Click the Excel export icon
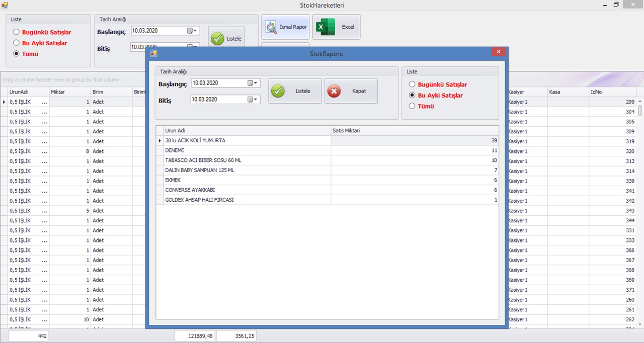This screenshot has width=644, height=343. coord(326,27)
